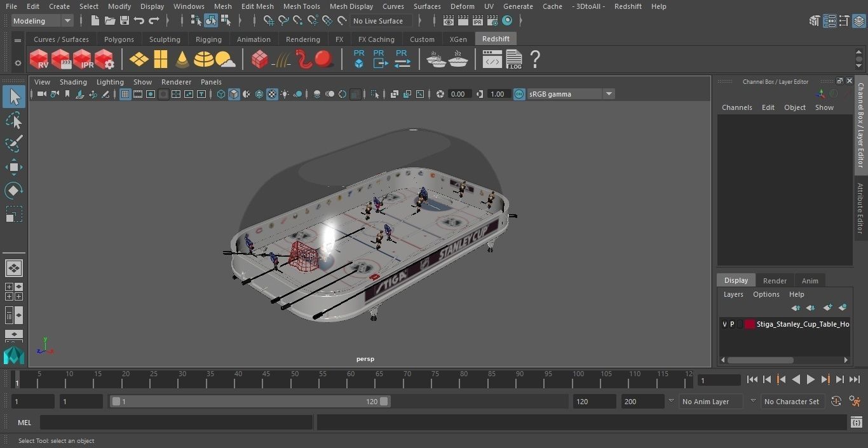Open viewport Shading menu
Screen dimensions: 868x448
click(73, 82)
